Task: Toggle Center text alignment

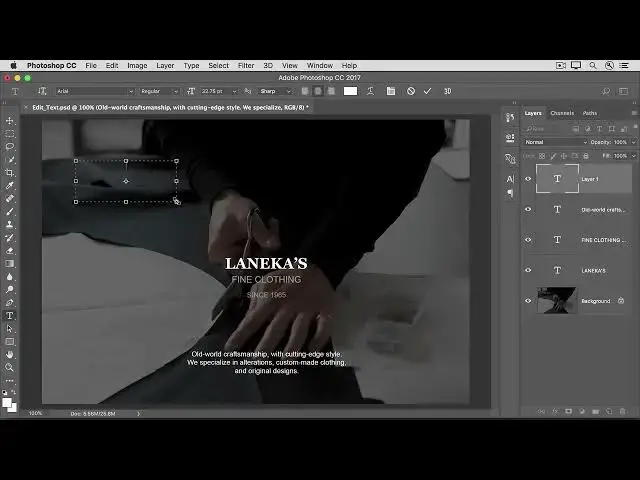Action: point(318,91)
